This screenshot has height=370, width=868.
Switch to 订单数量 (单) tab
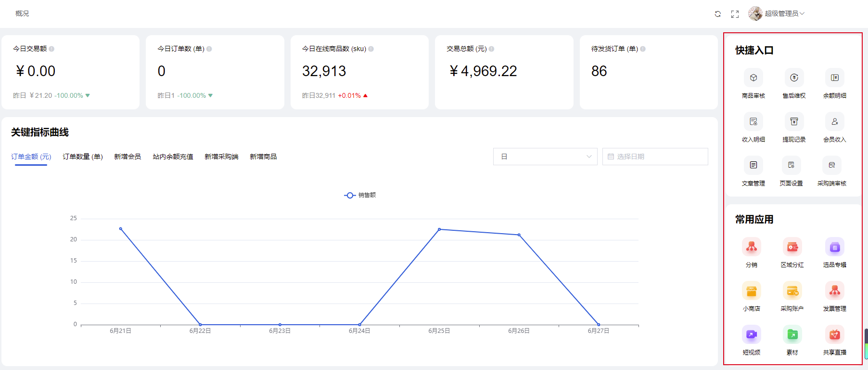point(83,157)
